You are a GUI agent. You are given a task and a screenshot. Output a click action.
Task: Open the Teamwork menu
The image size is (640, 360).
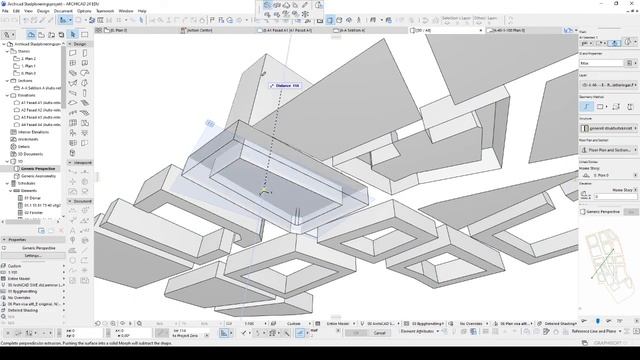[105, 11]
